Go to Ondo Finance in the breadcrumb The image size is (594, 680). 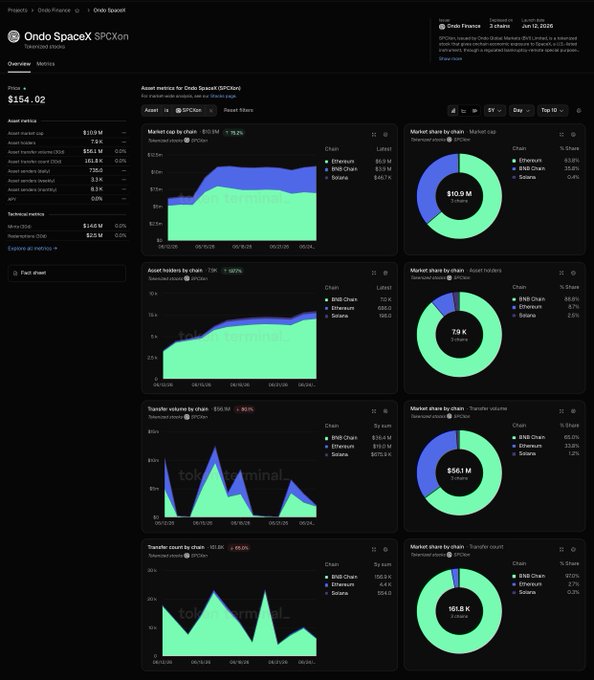[x=54, y=10]
